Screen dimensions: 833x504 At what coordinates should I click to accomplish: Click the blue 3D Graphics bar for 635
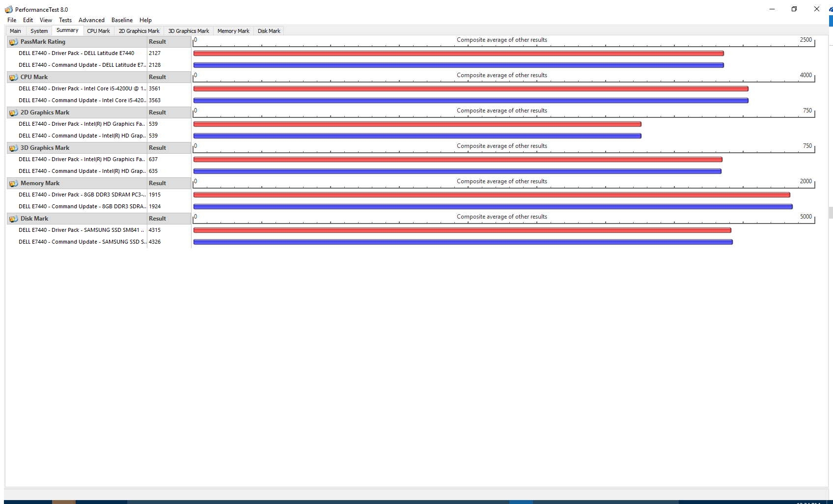click(x=457, y=171)
